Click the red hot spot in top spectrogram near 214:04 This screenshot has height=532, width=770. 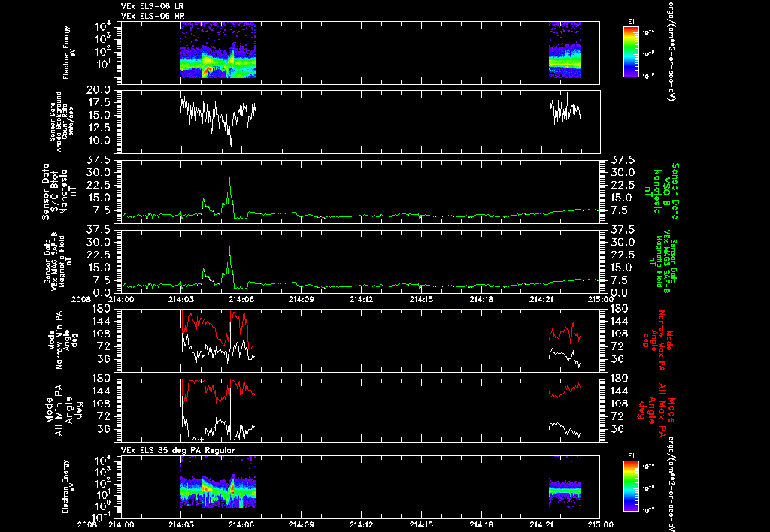coord(207,71)
